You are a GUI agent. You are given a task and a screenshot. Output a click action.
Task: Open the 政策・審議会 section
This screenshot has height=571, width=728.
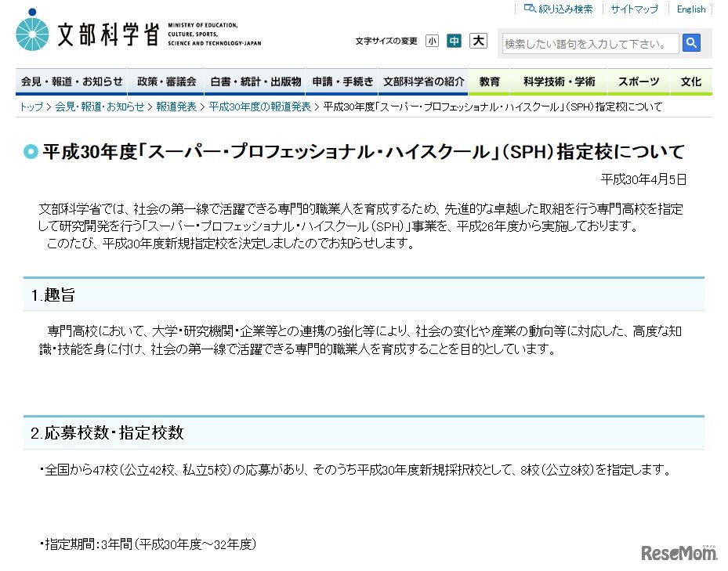click(x=165, y=81)
